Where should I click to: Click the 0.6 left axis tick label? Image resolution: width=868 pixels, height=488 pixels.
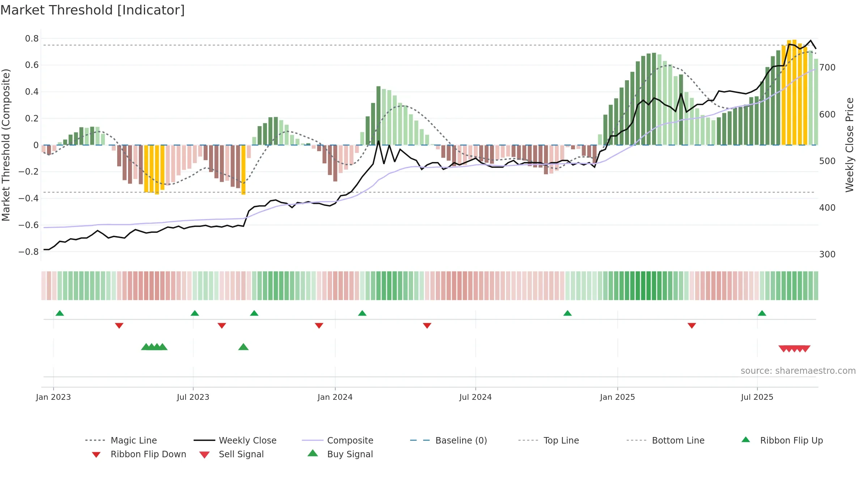32,65
